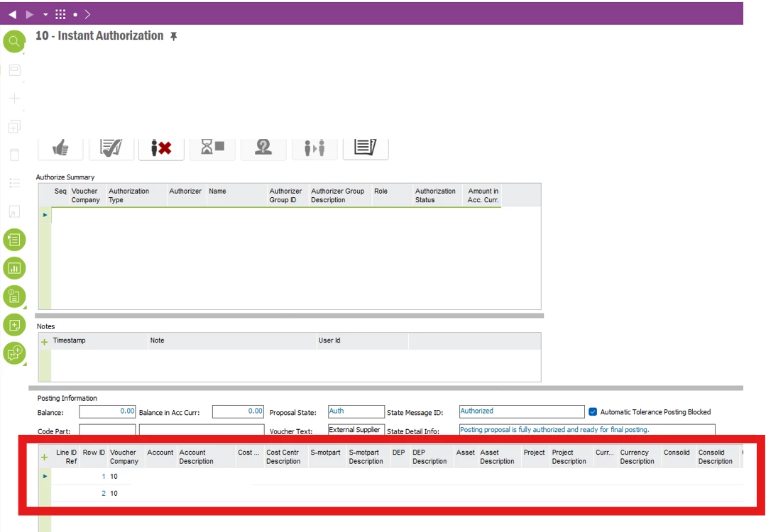Image resolution: width=766 pixels, height=532 pixels.
Task: Open the green document list sidebar icon
Action: (14, 240)
